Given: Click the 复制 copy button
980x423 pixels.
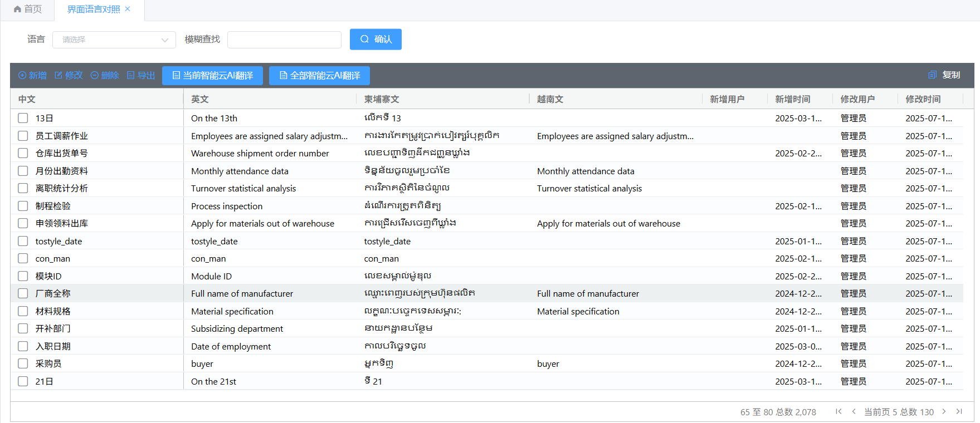Looking at the screenshot, I should (944, 75).
